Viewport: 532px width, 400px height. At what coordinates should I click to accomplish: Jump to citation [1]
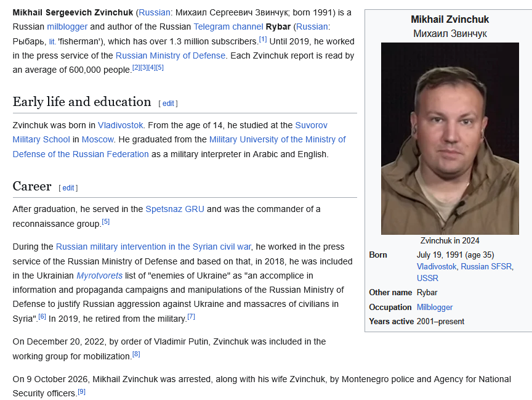pyautogui.click(x=263, y=39)
